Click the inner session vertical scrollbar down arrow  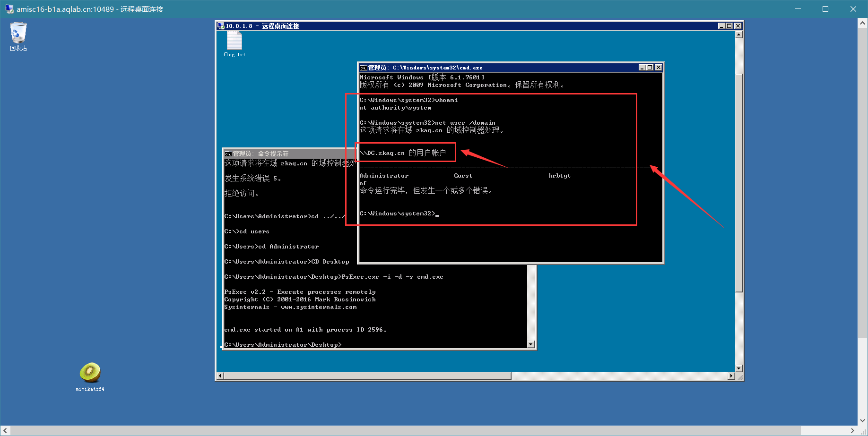click(x=739, y=368)
